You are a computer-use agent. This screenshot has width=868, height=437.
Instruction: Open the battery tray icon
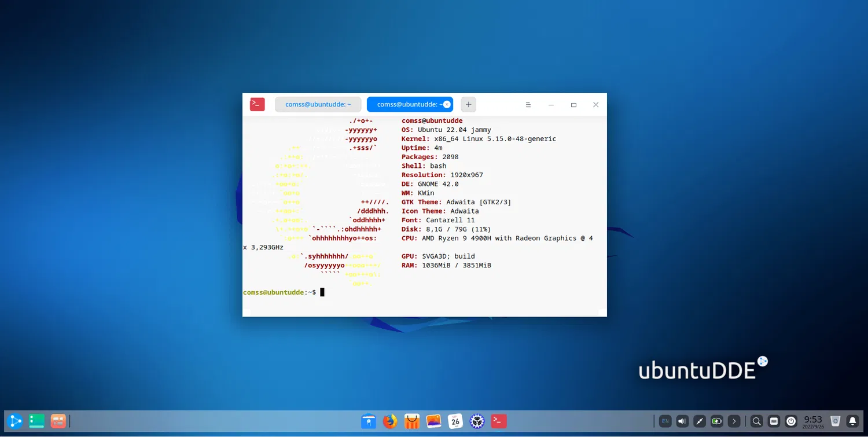717,421
